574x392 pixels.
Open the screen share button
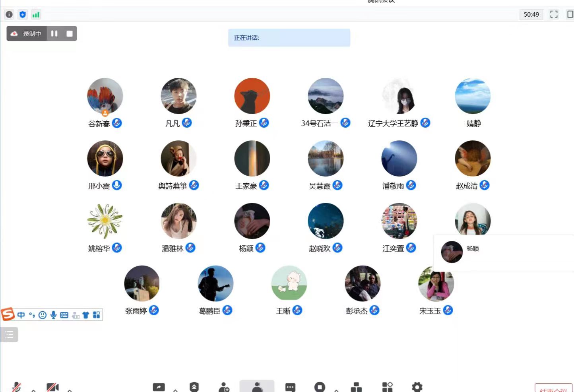click(159, 387)
